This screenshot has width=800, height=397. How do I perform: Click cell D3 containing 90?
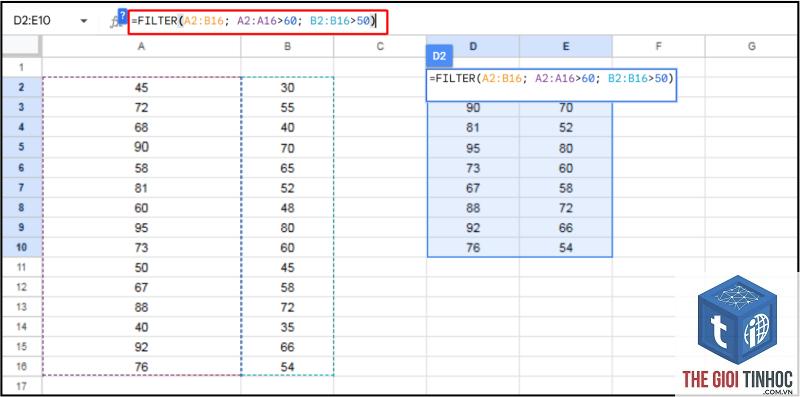[x=473, y=109]
